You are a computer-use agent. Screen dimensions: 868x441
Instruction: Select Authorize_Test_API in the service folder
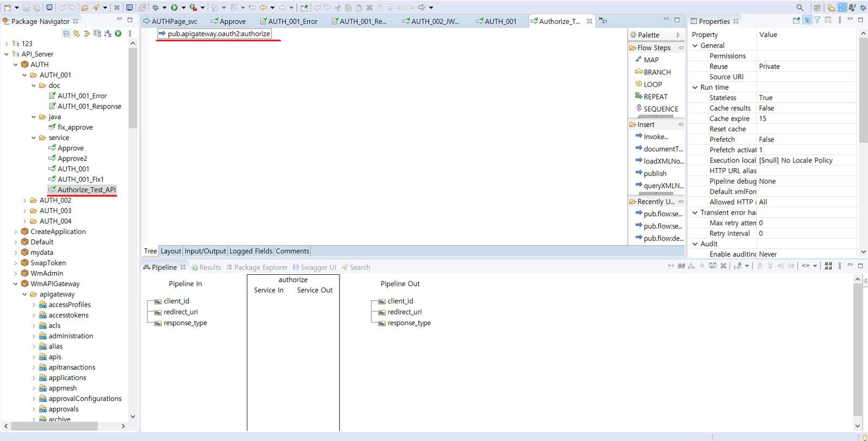(86, 190)
